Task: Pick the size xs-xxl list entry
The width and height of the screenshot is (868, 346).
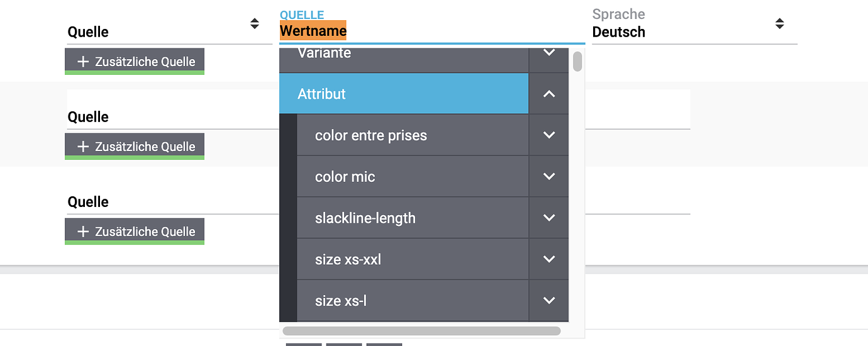Action: pyautogui.click(x=412, y=259)
